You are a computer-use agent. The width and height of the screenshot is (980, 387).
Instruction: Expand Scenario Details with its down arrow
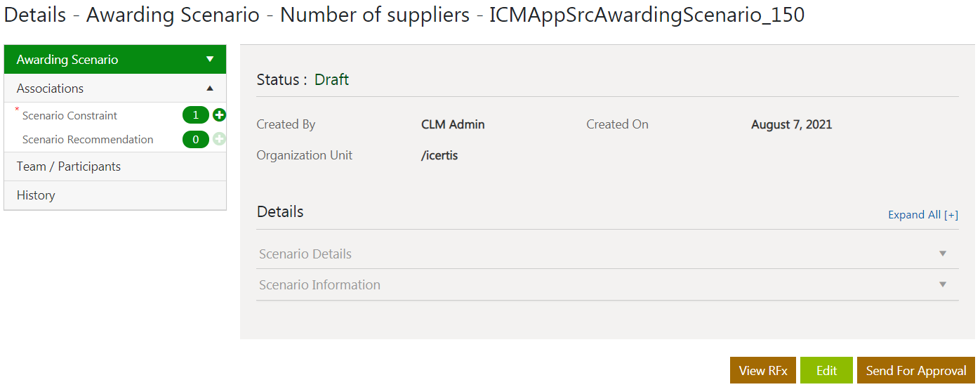pos(943,254)
